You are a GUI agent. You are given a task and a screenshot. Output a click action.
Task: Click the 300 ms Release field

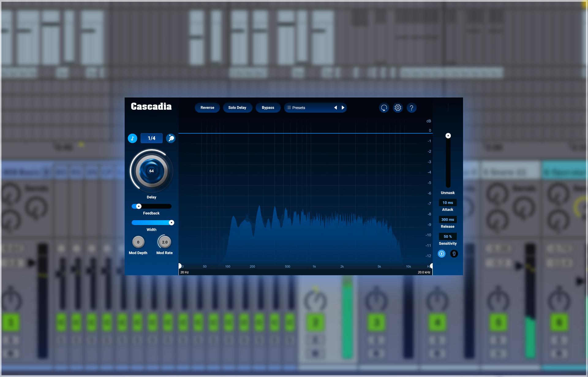(448, 219)
